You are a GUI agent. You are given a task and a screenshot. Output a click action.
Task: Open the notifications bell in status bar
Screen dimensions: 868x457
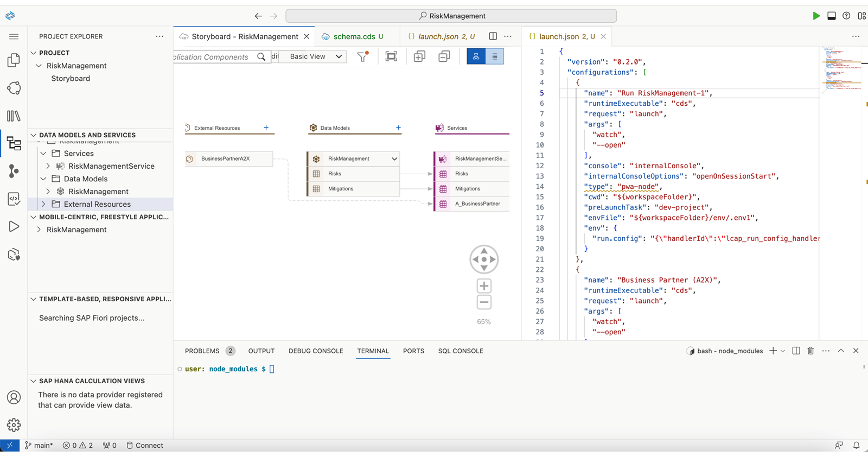(857, 445)
